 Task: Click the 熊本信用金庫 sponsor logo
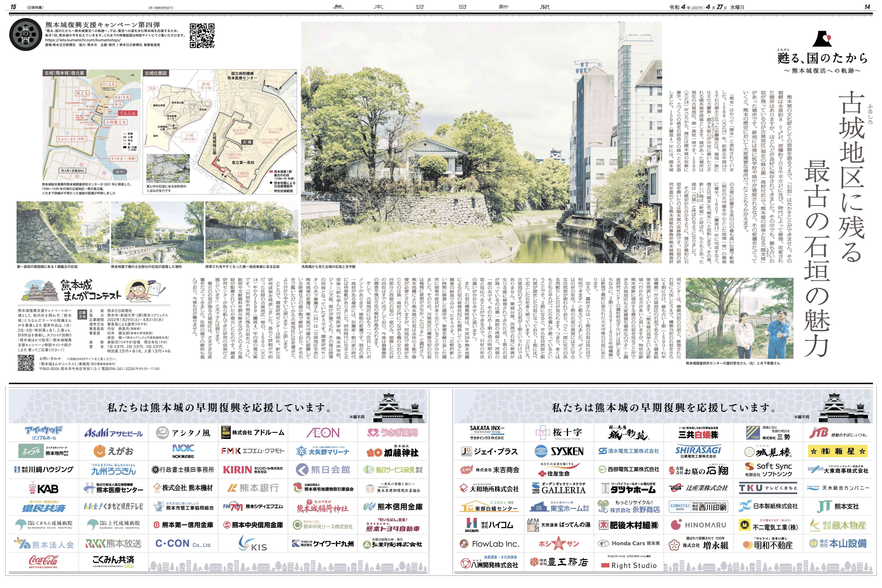[393, 507]
